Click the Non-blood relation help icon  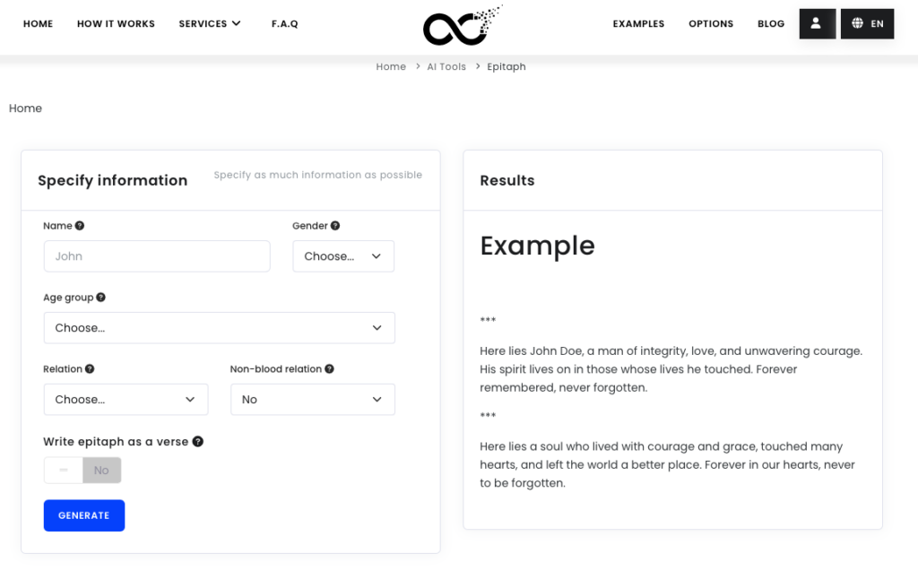click(329, 369)
